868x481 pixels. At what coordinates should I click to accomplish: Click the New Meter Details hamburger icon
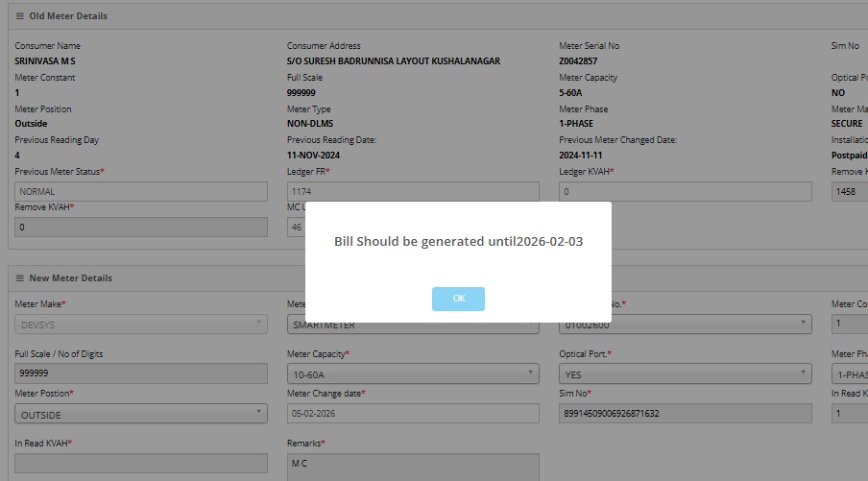(20, 278)
